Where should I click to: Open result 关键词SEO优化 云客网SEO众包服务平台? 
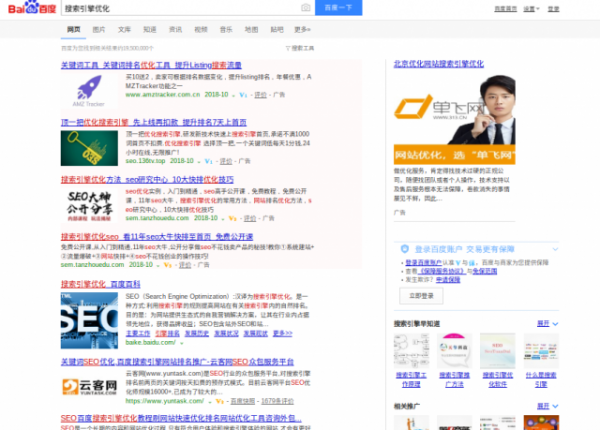pyautogui.click(x=177, y=362)
